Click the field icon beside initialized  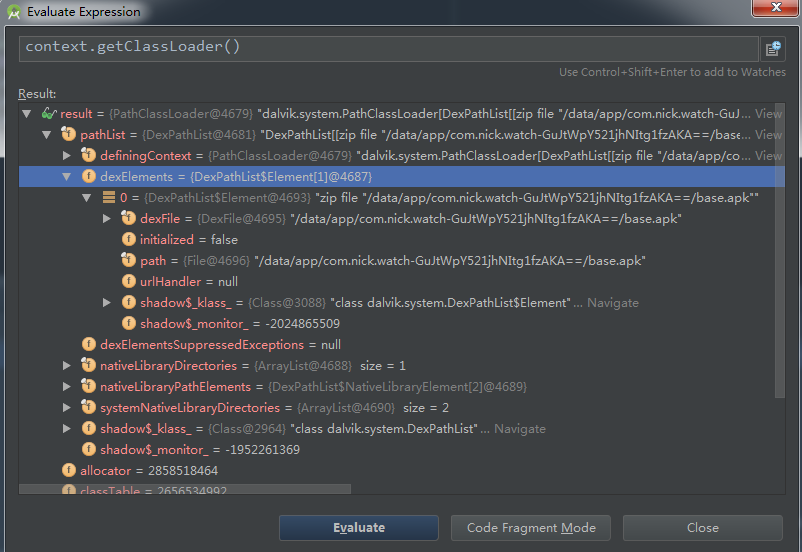point(128,240)
